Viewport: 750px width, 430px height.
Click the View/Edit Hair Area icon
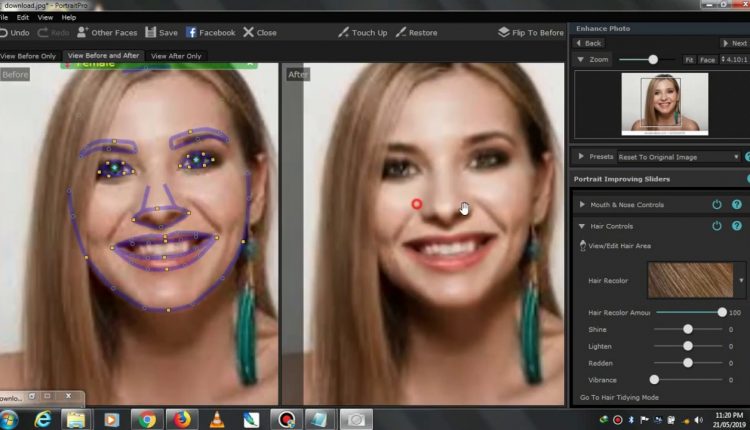(583, 246)
